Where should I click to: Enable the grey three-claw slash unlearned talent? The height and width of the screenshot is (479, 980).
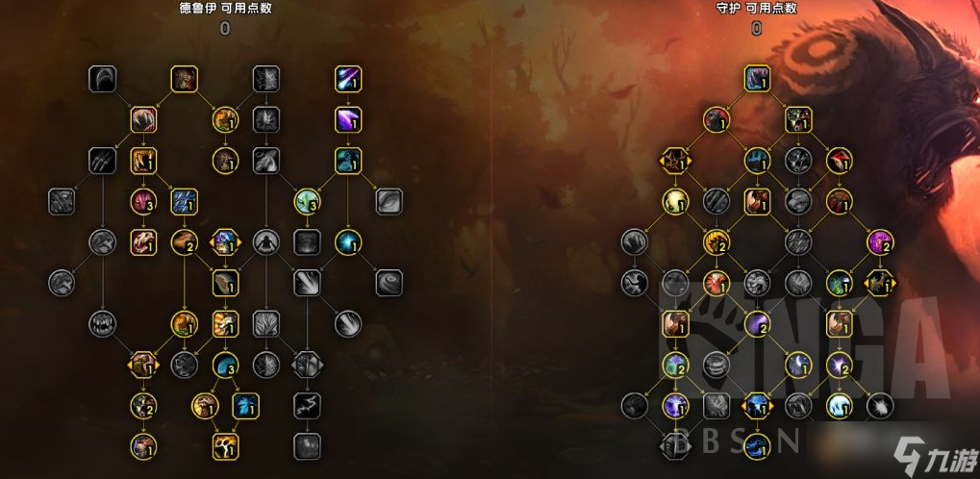pyautogui.click(x=102, y=161)
